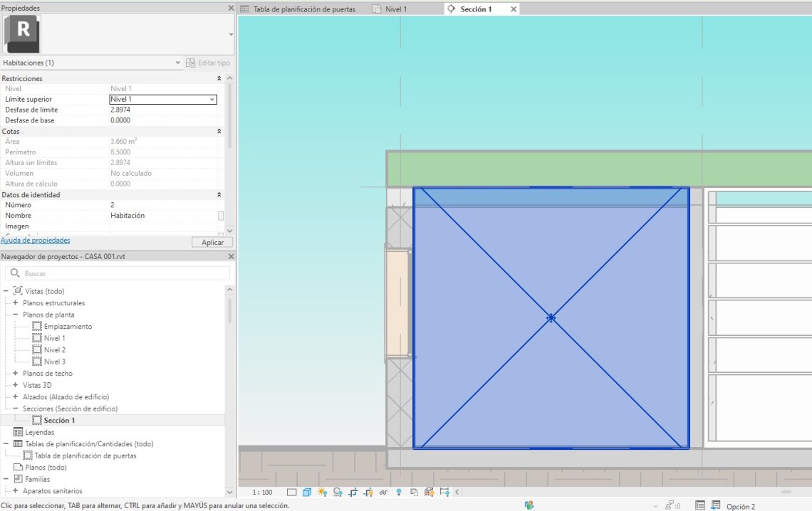Switch to Tabla de planificación de puertas tab

click(304, 9)
